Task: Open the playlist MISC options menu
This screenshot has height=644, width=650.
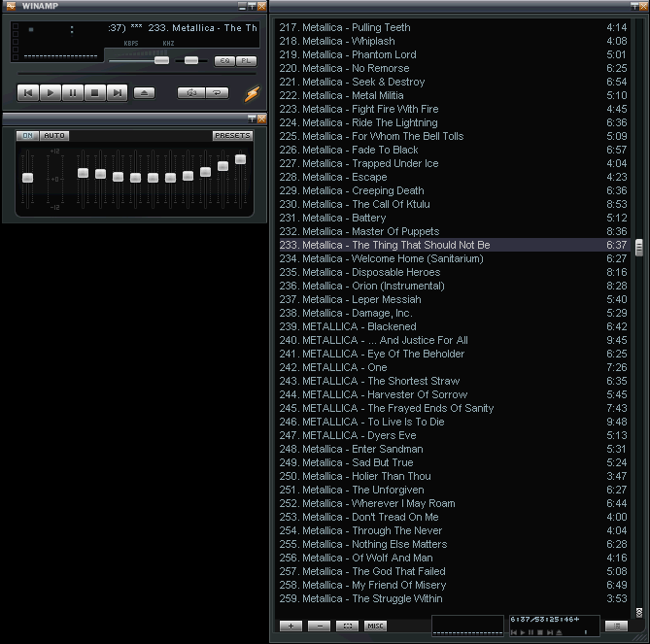Action: [x=375, y=627]
